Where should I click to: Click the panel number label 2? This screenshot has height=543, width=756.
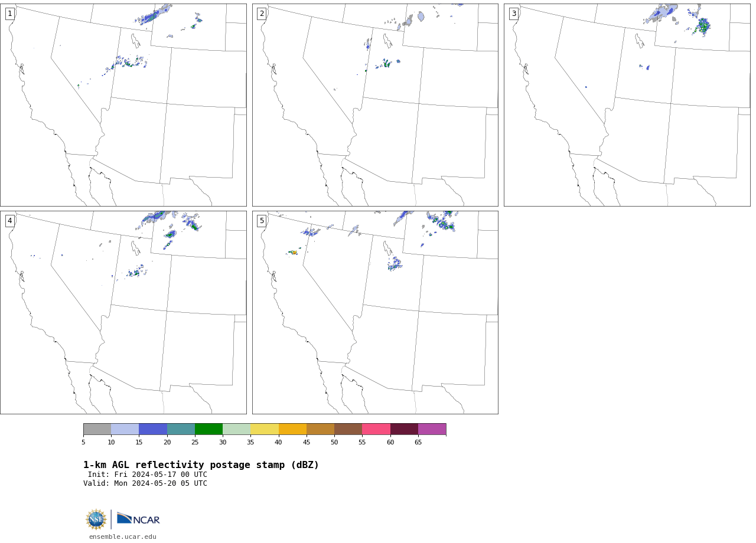(262, 14)
